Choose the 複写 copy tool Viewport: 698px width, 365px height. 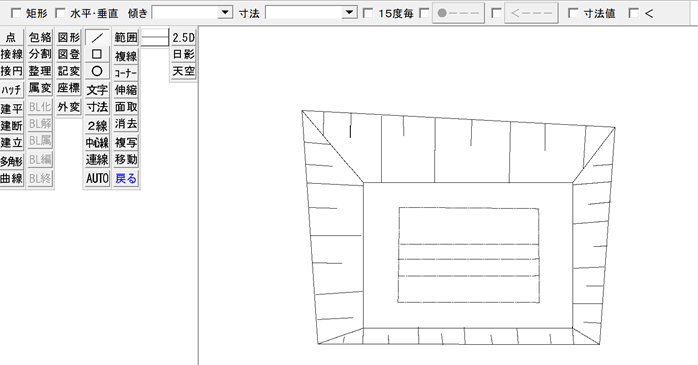point(126,142)
